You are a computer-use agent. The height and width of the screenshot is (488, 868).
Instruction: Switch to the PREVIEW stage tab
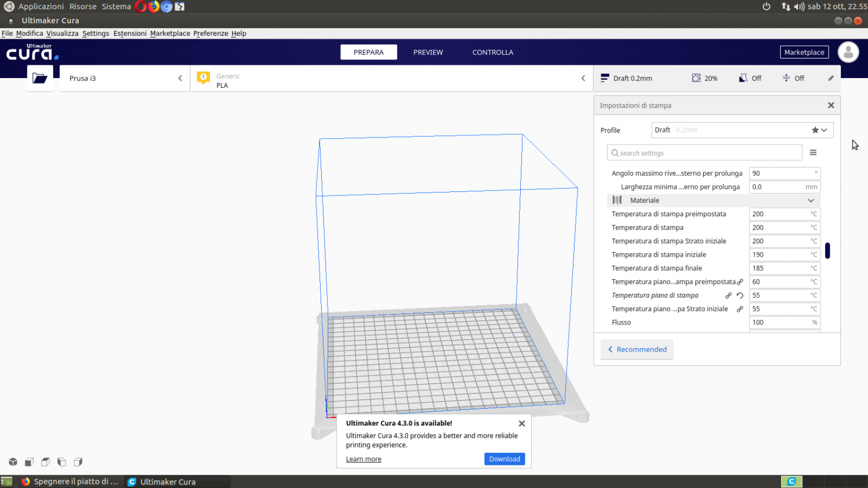[x=428, y=52]
